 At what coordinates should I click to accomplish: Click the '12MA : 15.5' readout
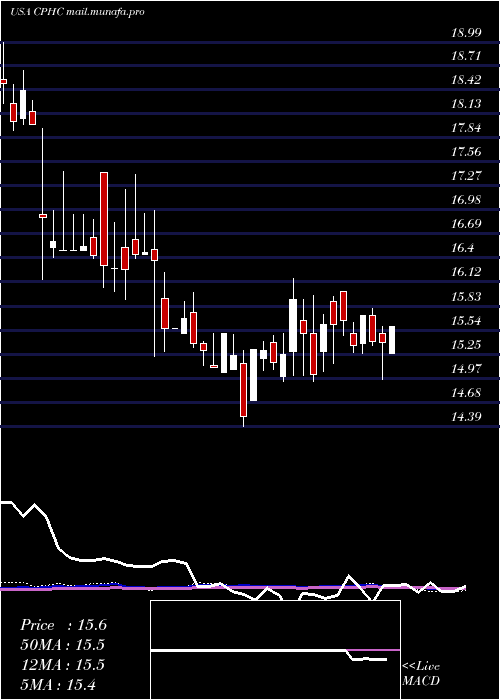click(x=62, y=665)
